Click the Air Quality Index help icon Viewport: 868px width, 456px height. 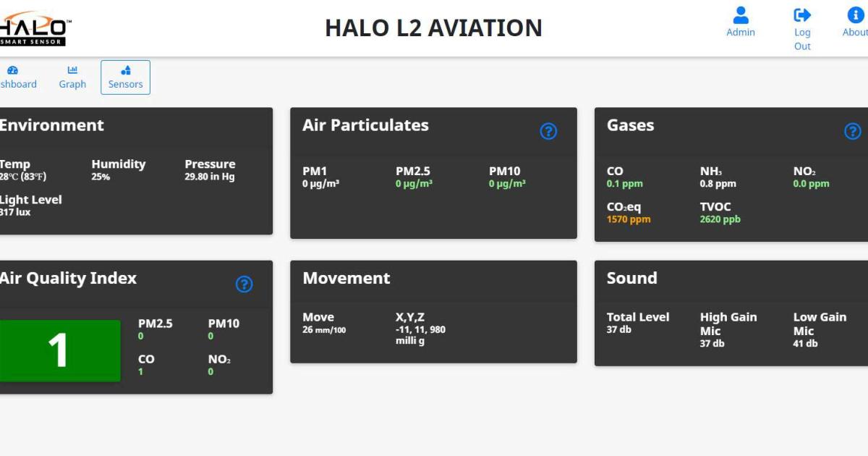pos(244,284)
